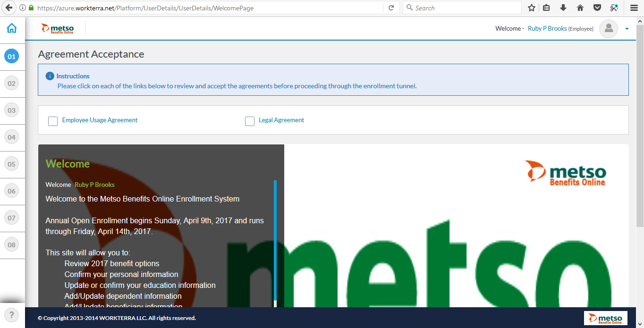Open the Firefox hamburger menu
Viewport: 644px width, 328px height.
tap(634, 8)
